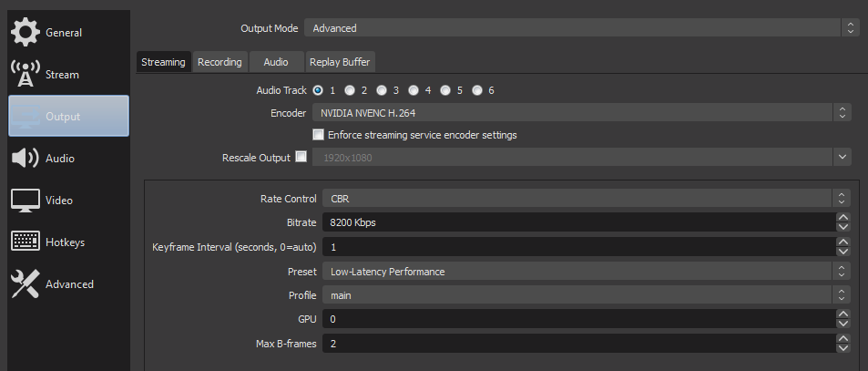Increase the Bitrate with up arrow
868x371 pixels.
843,218
